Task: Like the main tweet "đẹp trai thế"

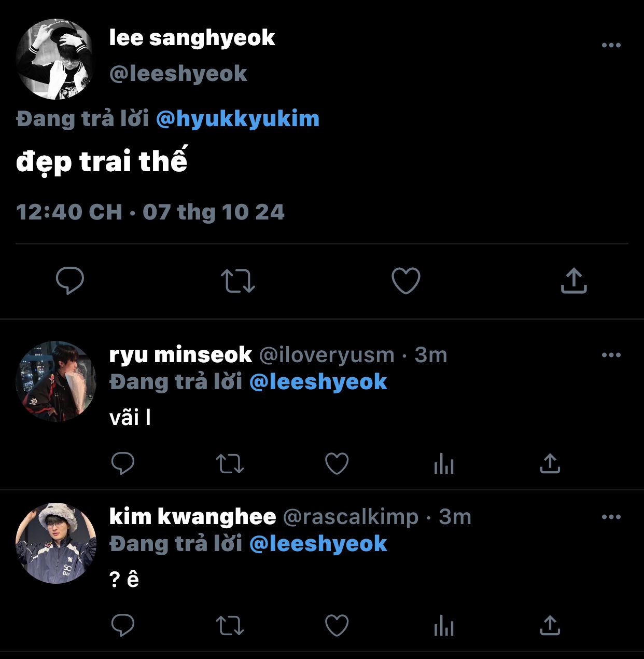Action: [405, 281]
